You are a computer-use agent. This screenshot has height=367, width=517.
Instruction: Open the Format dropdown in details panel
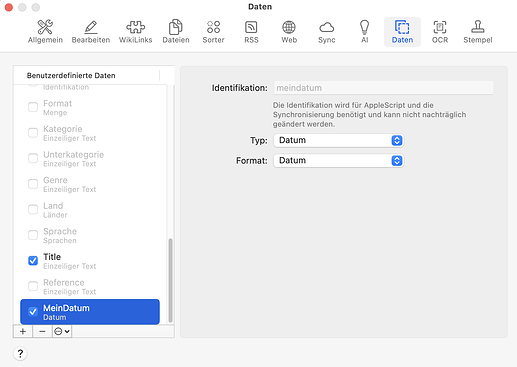click(339, 161)
